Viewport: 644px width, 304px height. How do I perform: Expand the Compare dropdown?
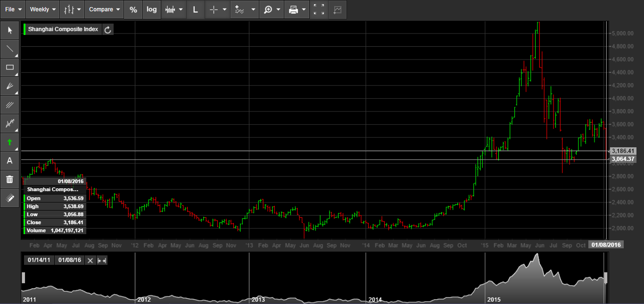pos(104,9)
